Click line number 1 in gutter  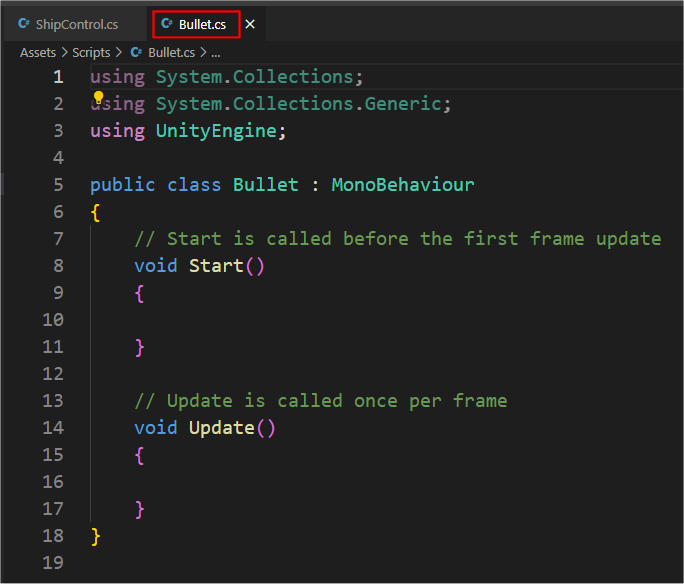[x=58, y=77]
